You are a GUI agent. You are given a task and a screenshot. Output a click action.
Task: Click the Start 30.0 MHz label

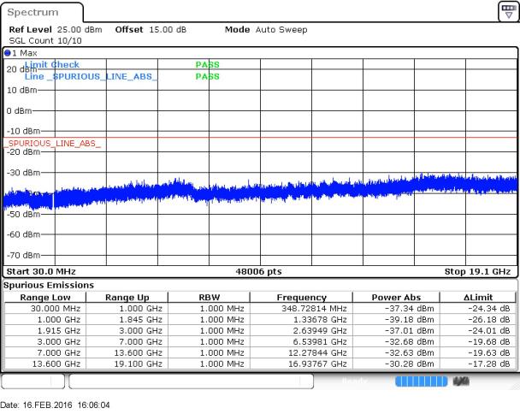[41, 271]
